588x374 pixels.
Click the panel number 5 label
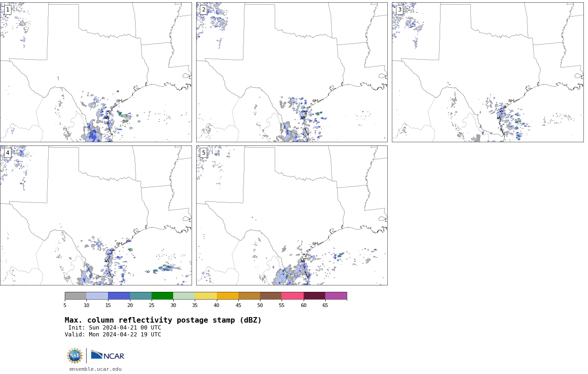pyautogui.click(x=204, y=153)
